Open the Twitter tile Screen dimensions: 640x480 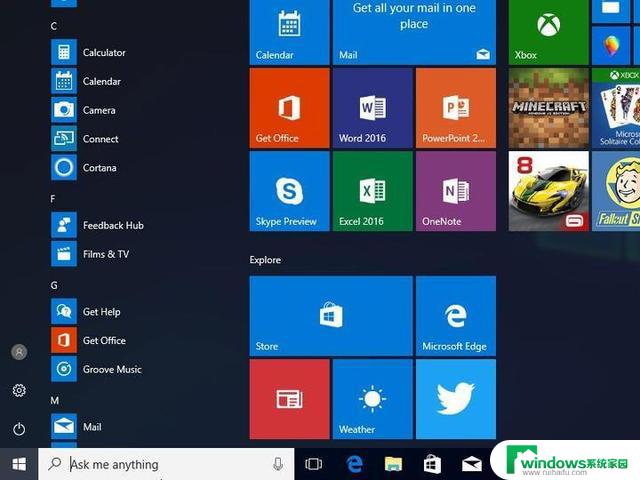pos(456,399)
